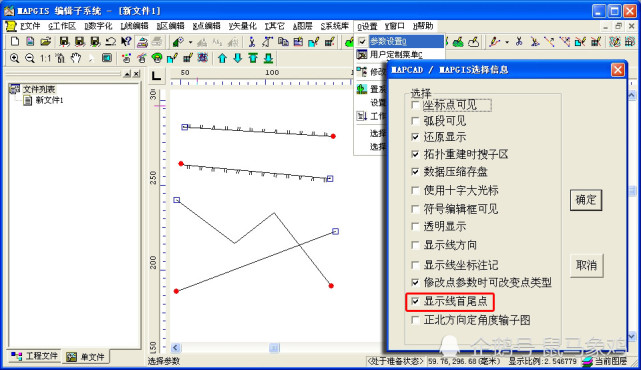
Task: Select the hand pan tool
Action: [76, 58]
